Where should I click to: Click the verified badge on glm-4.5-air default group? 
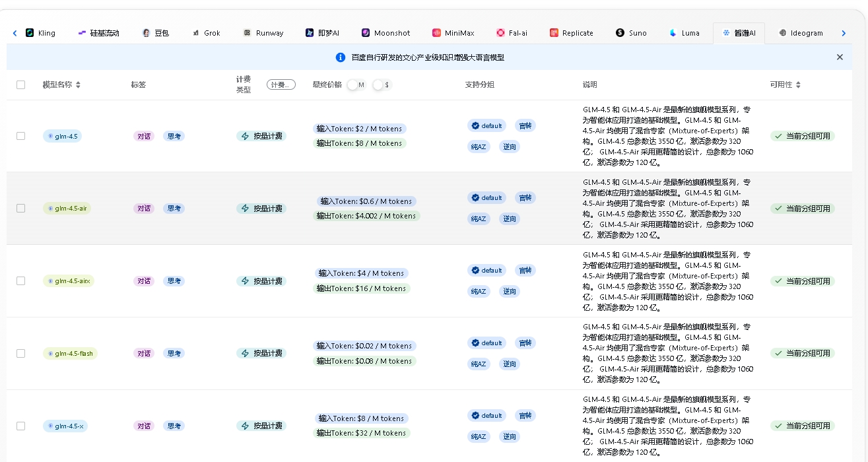(475, 198)
